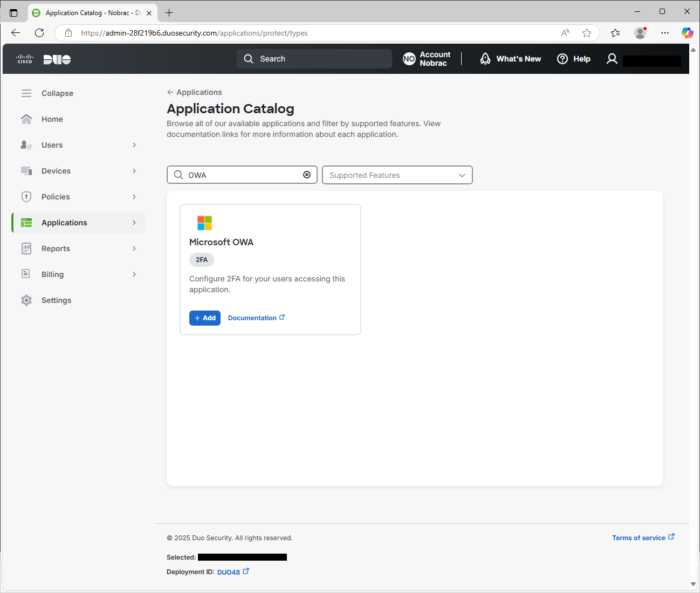The height and width of the screenshot is (593, 700).
Task: Clear the OWA search filter text
Action: [x=307, y=175]
